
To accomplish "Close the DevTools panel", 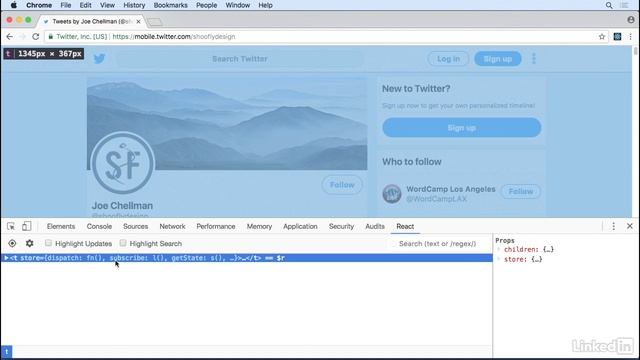I will [x=630, y=226].
